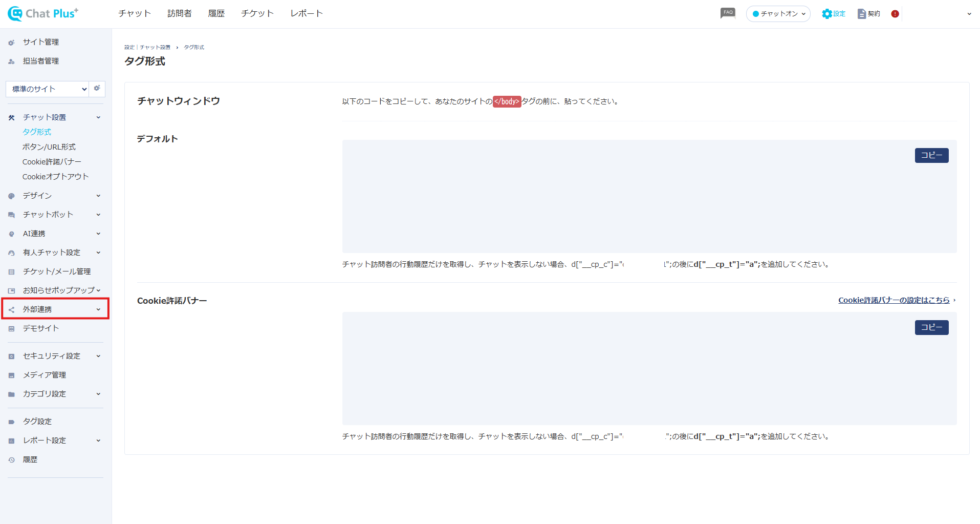Open the チャット top menu

[x=135, y=13]
